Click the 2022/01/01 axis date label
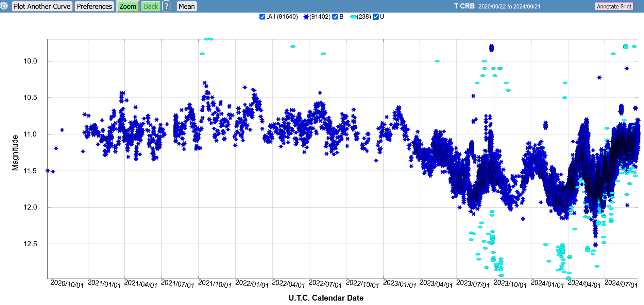 coord(252,284)
